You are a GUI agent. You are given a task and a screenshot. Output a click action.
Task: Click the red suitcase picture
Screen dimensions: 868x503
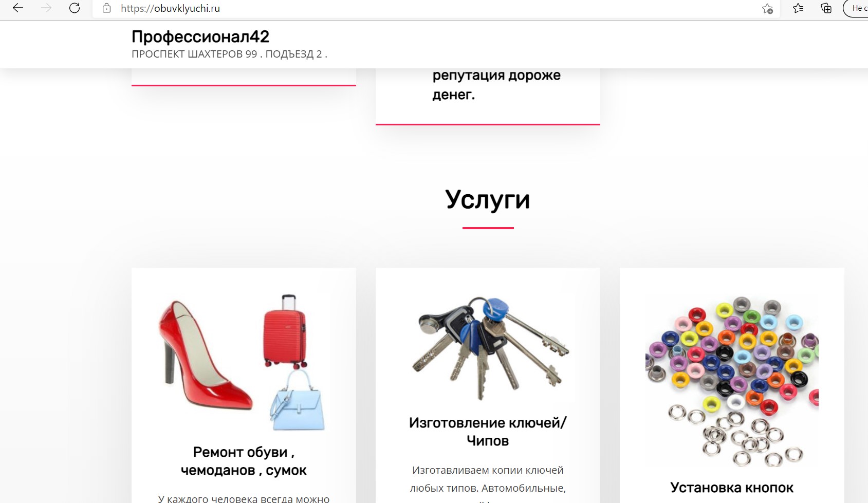(x=285, y=331)
